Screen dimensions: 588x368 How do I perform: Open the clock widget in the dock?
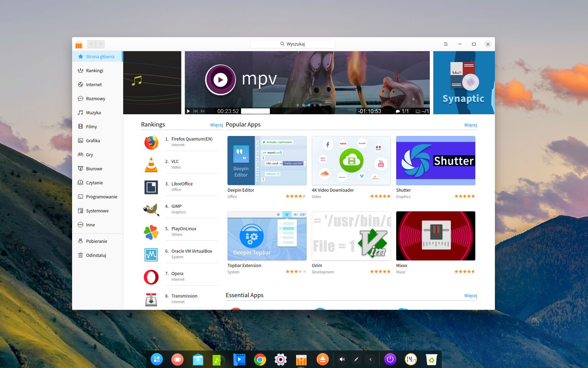(x=411, y=359)
